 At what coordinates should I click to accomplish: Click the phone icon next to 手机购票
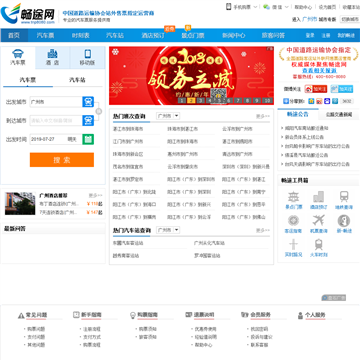(x=229, y=6)
